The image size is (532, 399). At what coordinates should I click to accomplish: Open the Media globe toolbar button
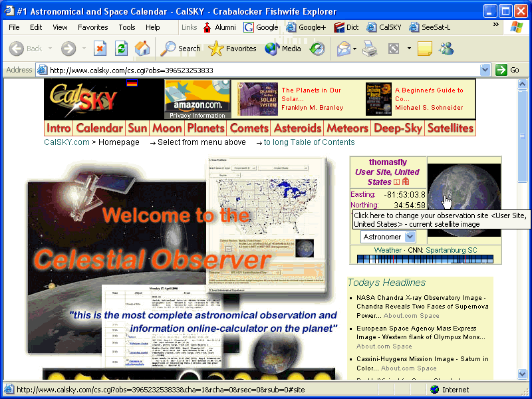click(283, 49)
